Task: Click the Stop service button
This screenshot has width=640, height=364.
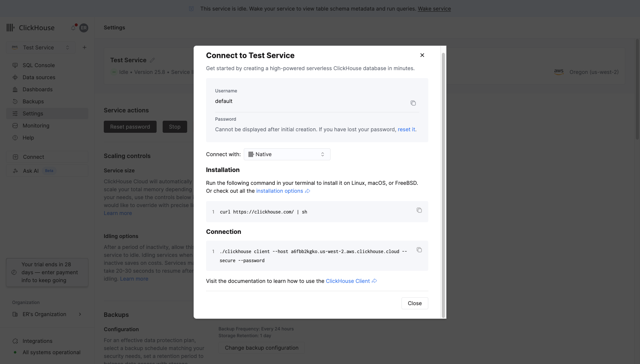Action: (x=175, y=127)
